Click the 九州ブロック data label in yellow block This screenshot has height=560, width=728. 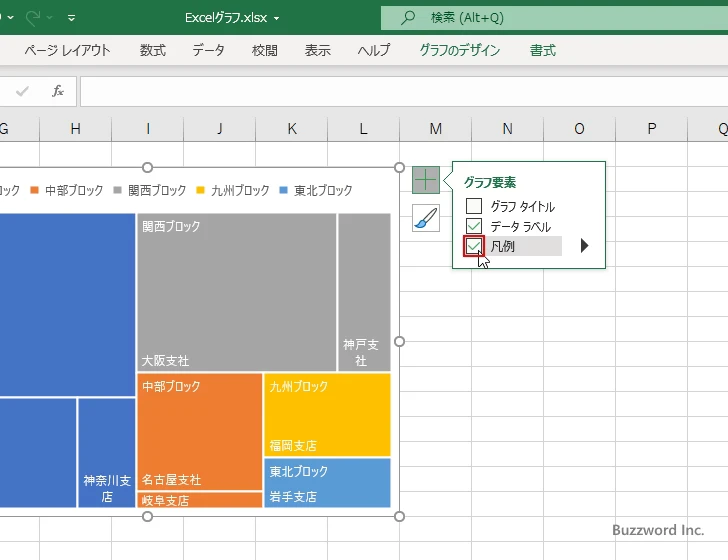(299, 386)
